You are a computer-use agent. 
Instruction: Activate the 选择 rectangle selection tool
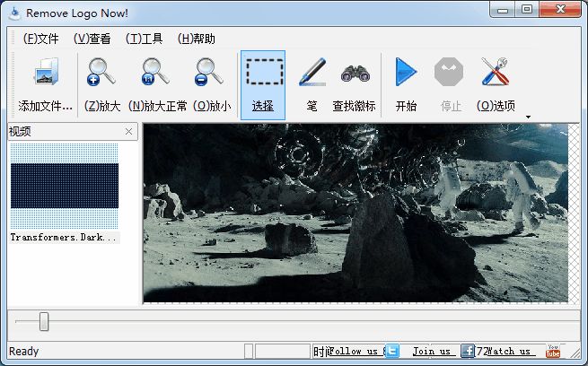pos(263,85)
